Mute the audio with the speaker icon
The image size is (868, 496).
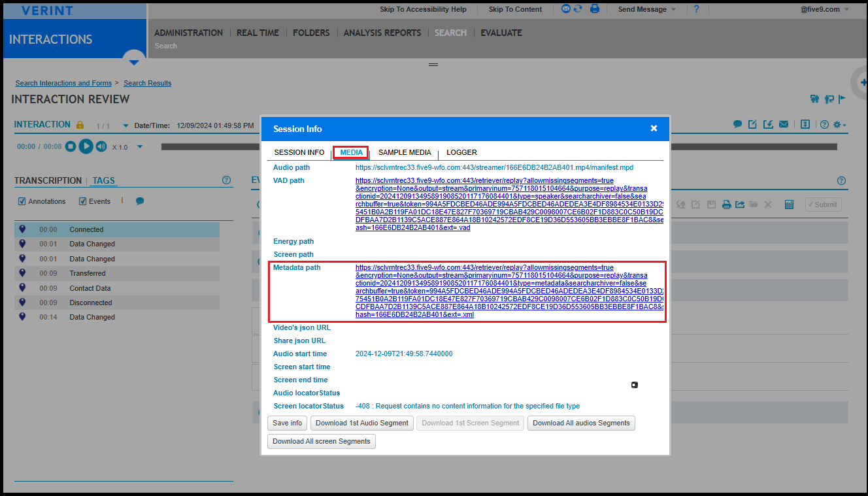[x=101, y=146]
